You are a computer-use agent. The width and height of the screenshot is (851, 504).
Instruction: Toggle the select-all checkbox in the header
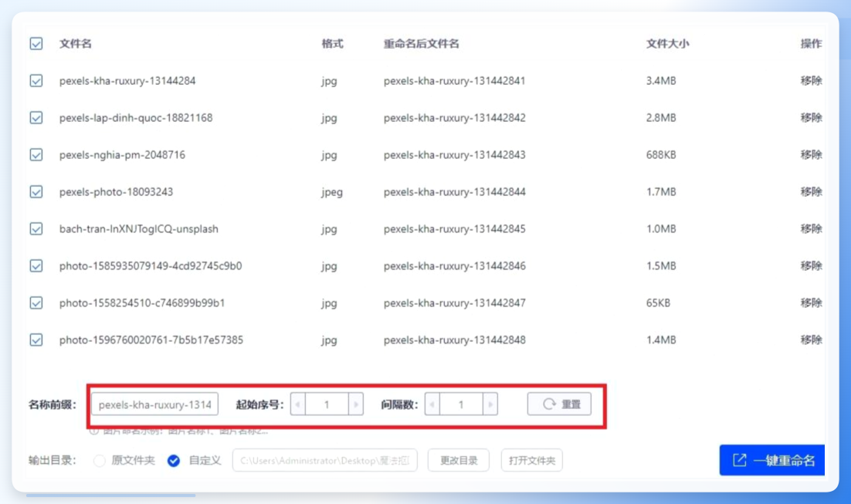[x=36, y=43]
